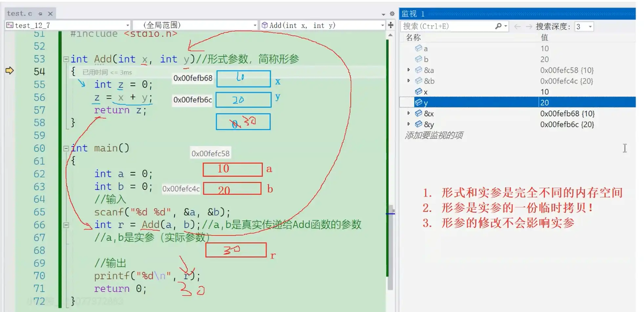The image size is (644, 312).
Task: Click the value 20 of watch y
Action: click(545, 103)
